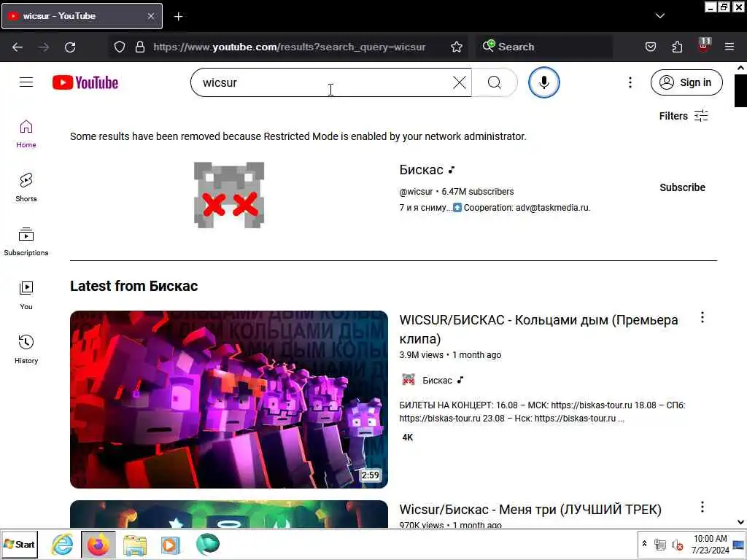Click the page vertical scrollbar thumb
This screenshot has height=560, width=747.
740,90
